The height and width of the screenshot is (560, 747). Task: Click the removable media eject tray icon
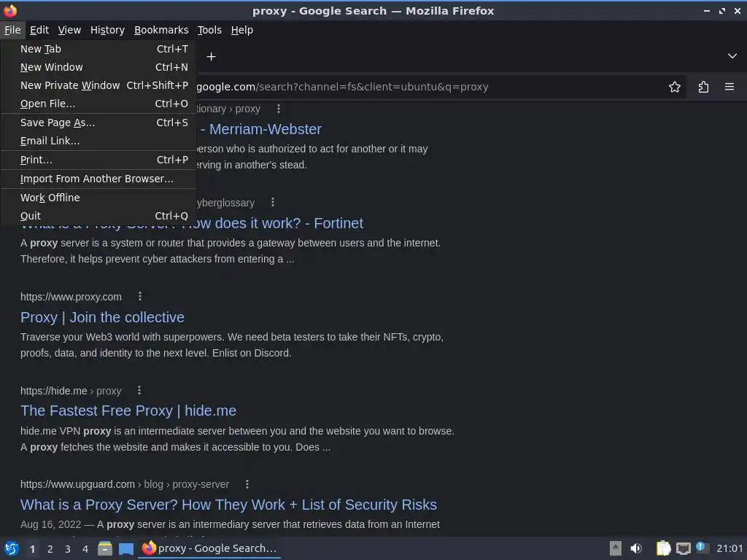click(x=616, y=548)
